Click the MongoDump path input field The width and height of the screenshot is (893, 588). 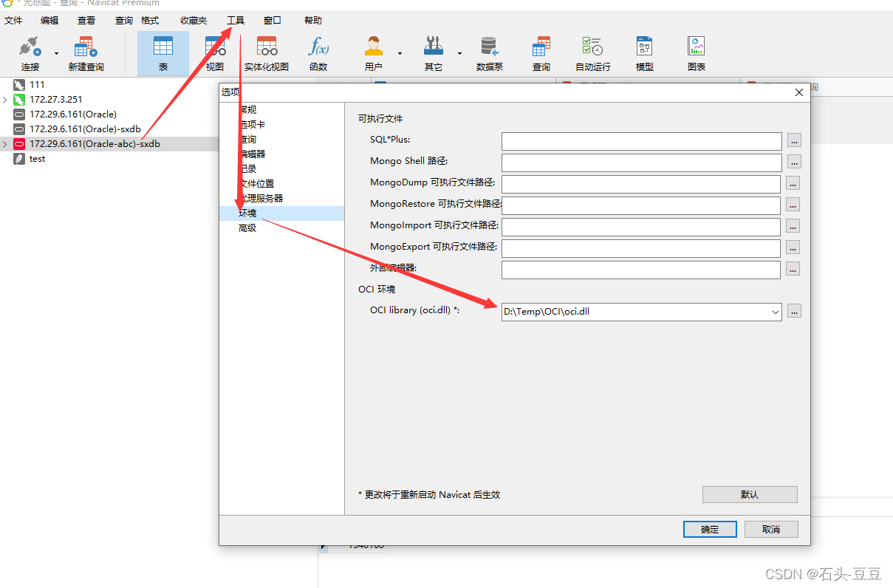641,184
